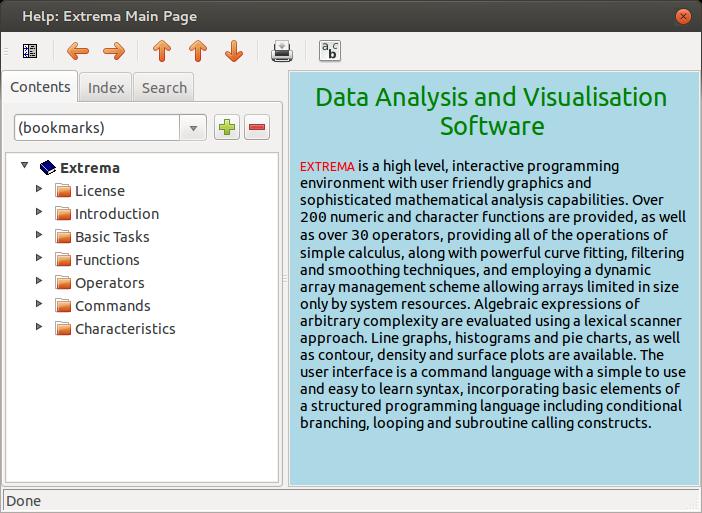Go forward with the right arrow icon
The image size is (702, 513).
coord(113,51)
